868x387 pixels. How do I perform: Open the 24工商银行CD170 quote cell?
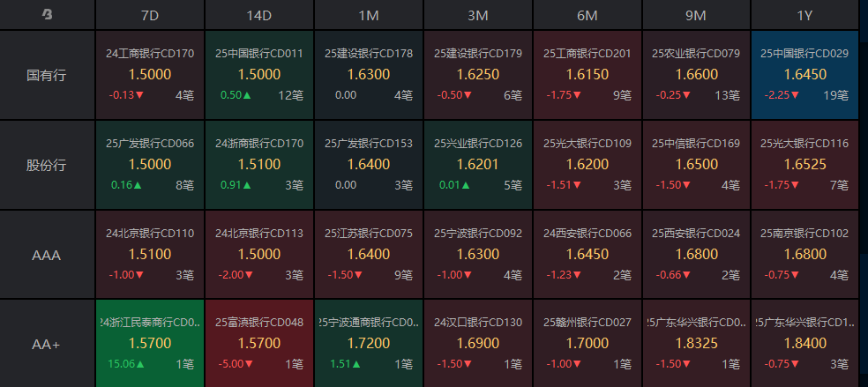tap(150, 75)
